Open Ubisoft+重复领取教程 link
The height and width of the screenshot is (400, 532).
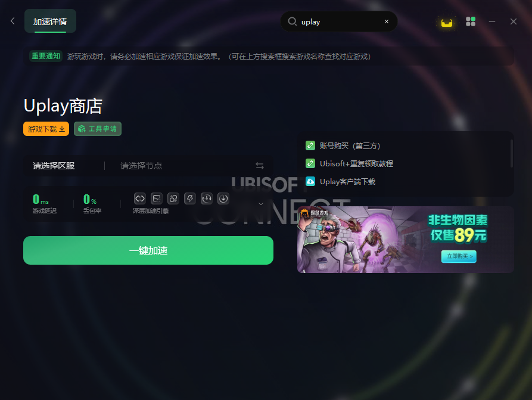(357, 164)
